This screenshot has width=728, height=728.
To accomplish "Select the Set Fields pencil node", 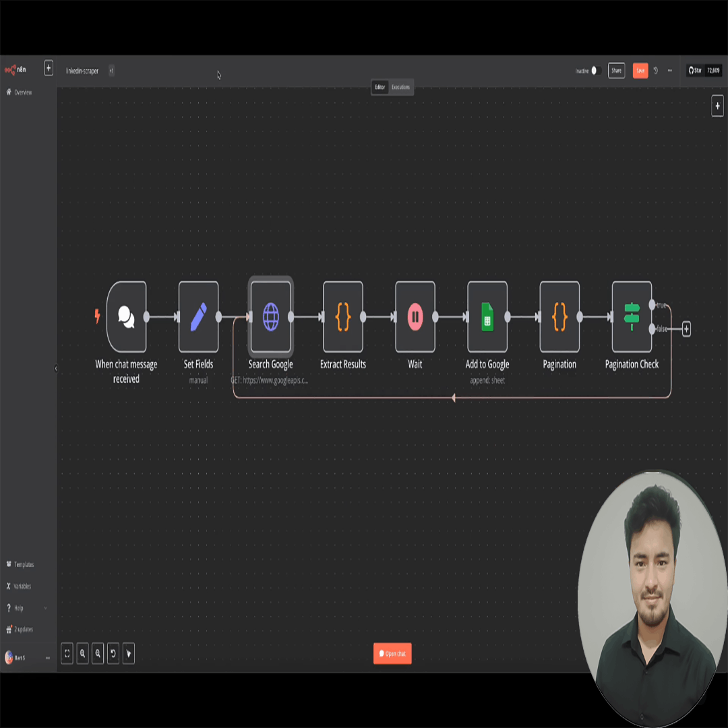I will [198, 317].
